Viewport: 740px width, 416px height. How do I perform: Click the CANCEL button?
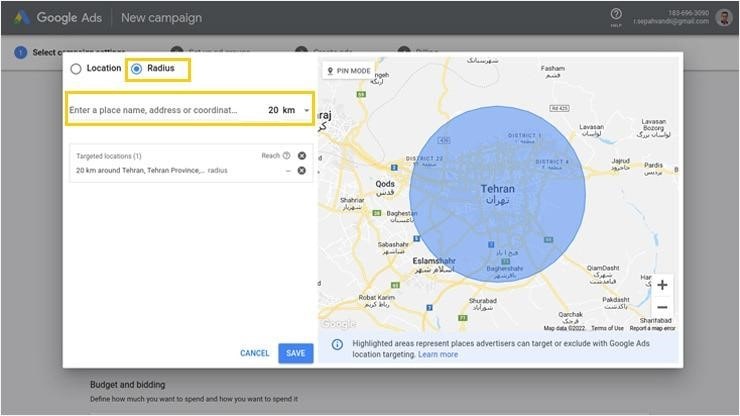pos(255,353)
